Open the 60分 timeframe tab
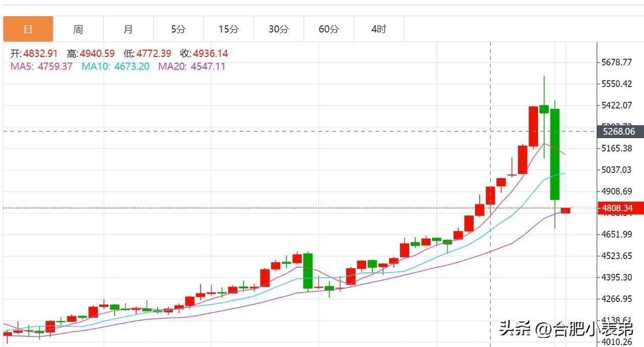Screen dimensions: 644x347 [x=329, y=29]
